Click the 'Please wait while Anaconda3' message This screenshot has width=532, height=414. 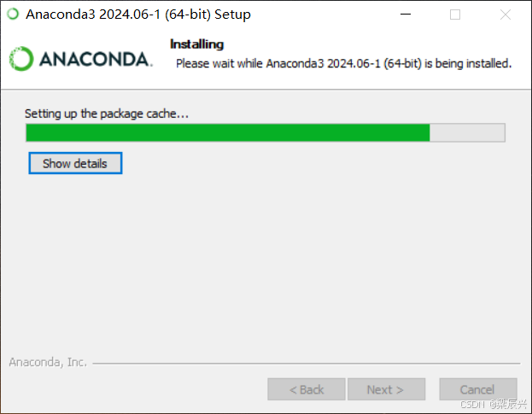(x=343, y=63)
